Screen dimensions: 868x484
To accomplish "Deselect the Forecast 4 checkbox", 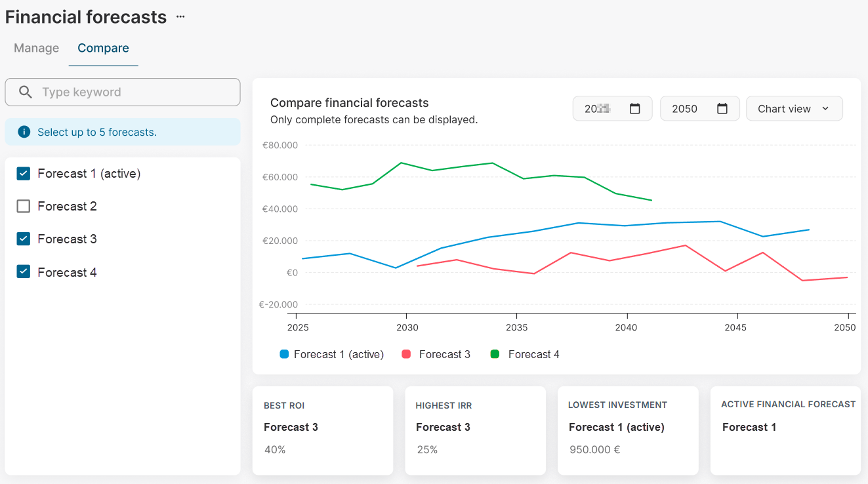I will pyautogui.click(x=24, y=272).
